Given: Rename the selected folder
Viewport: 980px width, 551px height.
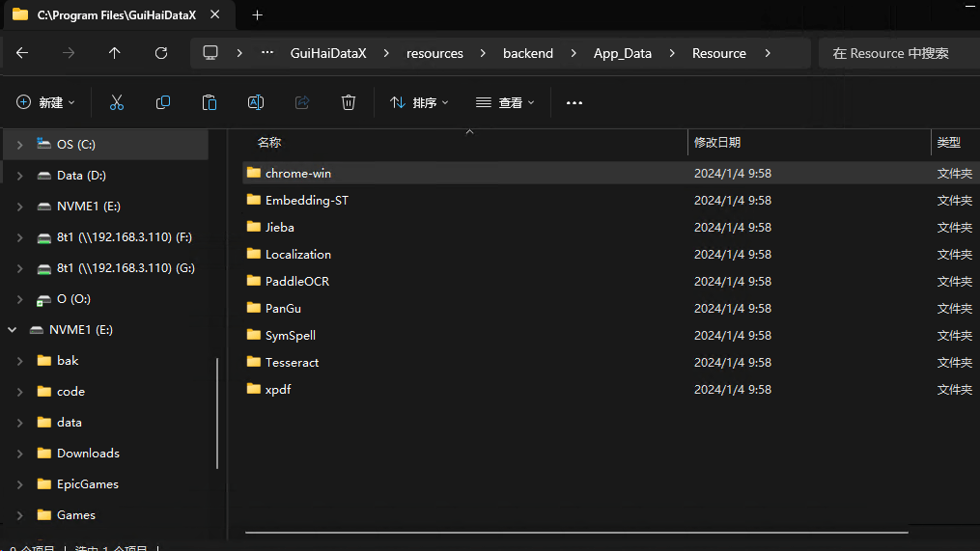Looking at the screenshot, I should click(256, 102).
